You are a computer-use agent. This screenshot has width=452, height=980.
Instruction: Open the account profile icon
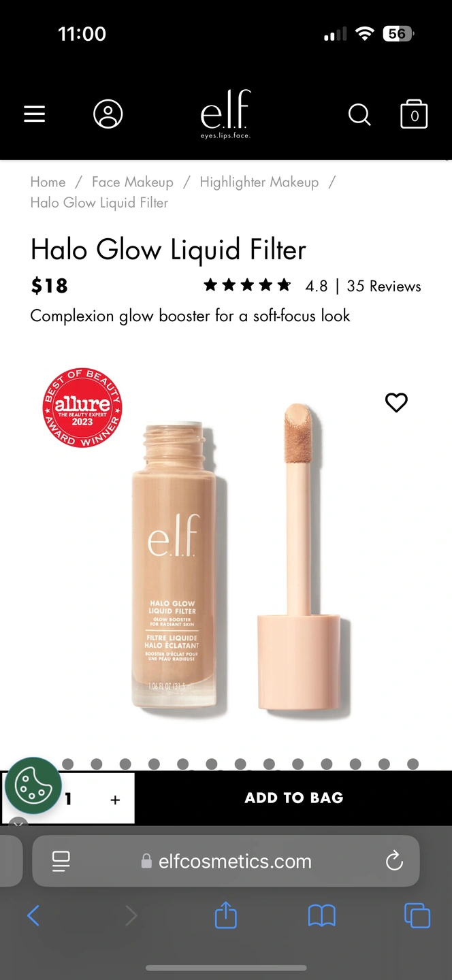(108, 114)
